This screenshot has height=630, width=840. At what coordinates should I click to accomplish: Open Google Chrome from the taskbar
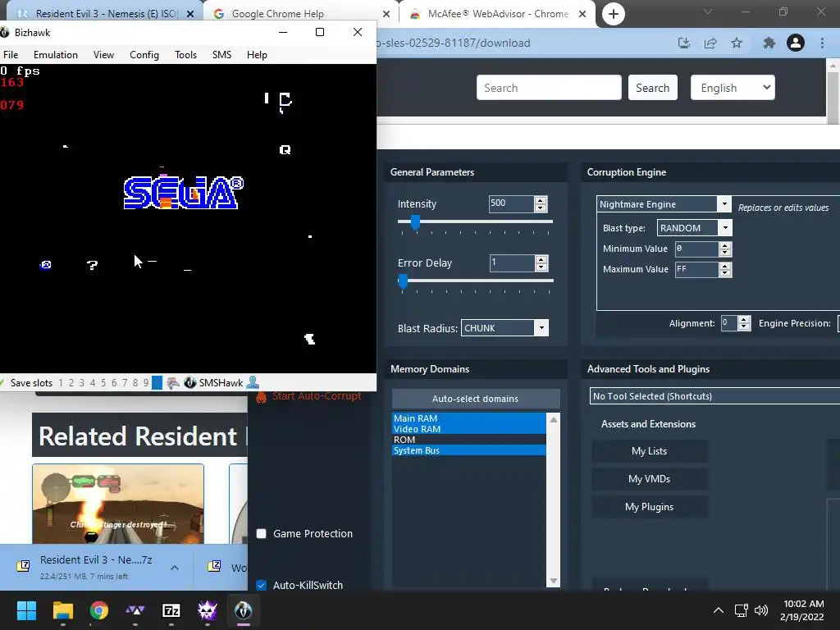tap(99, 610)
